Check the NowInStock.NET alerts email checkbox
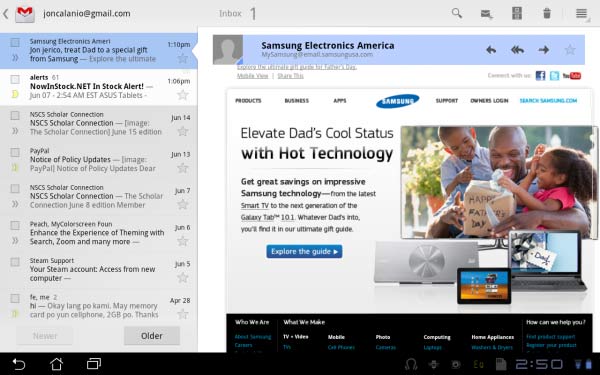Screen dimensions: 600x375 click(15, 79)
